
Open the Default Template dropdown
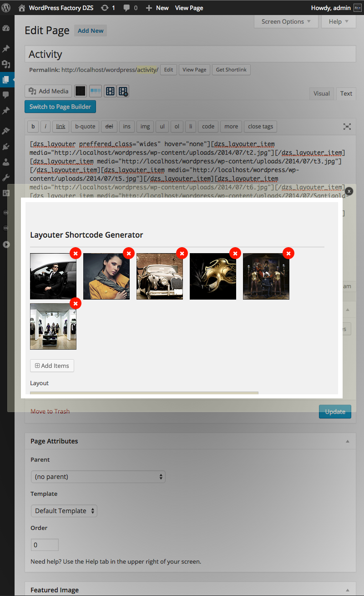click(x=64, y=511)
